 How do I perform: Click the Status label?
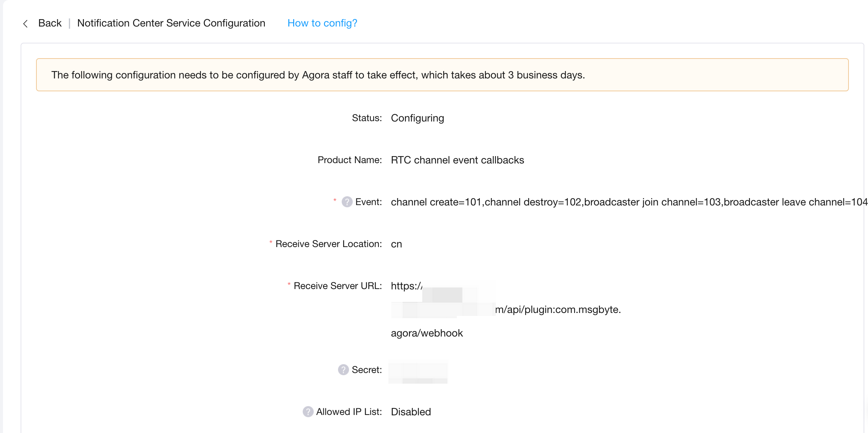[x=367, y=118]
